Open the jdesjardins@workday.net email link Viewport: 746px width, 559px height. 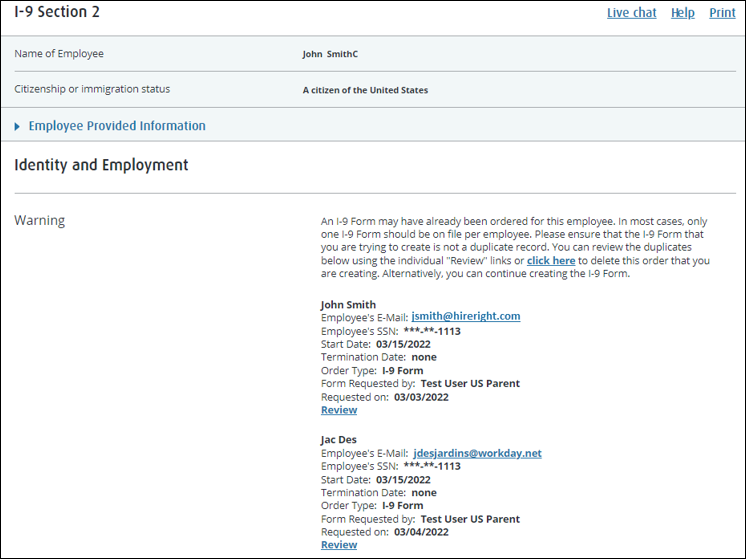coord(477,453)
